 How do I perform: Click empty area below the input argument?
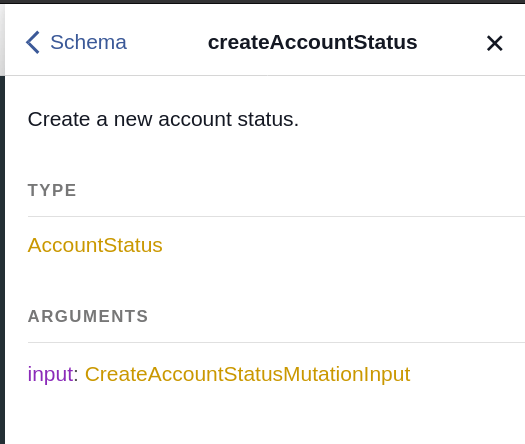[265, 415]
